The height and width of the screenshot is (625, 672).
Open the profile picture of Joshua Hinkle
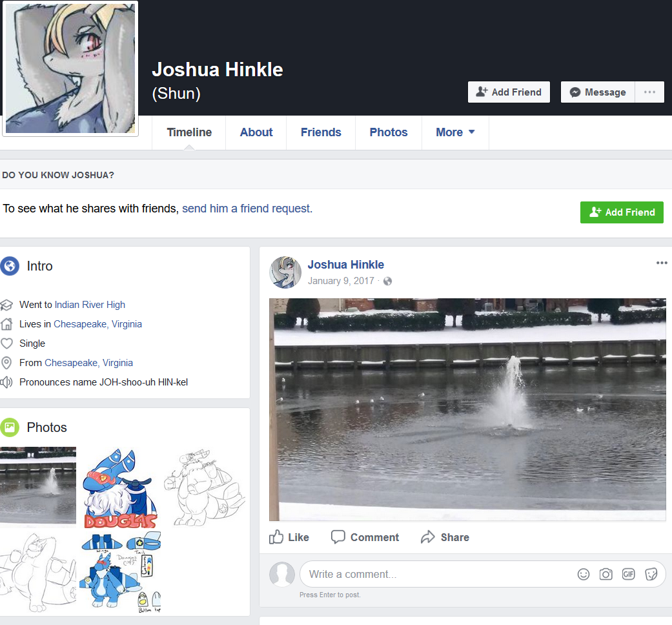click(x=70, y=68)
